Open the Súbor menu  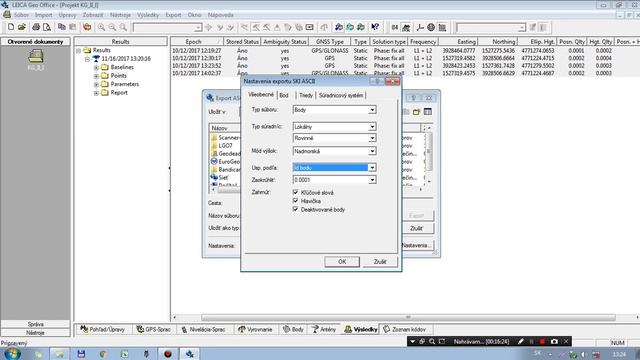point(21,15)
